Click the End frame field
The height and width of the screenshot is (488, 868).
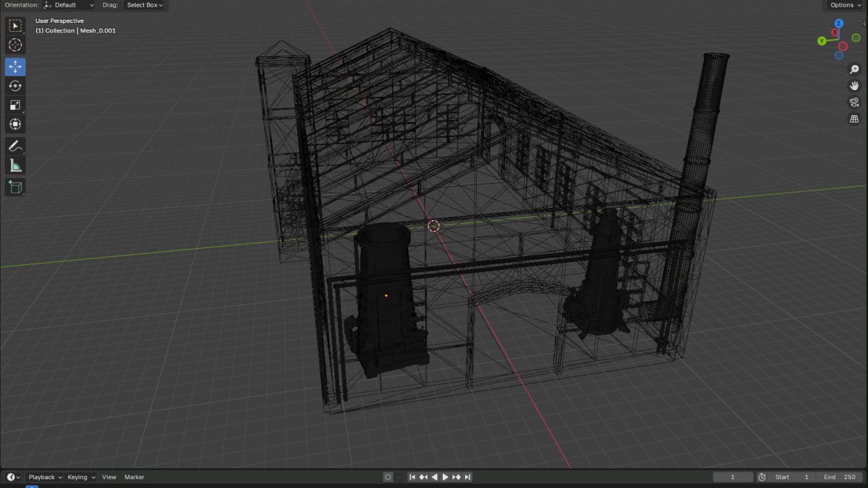(x=840, y=477)
